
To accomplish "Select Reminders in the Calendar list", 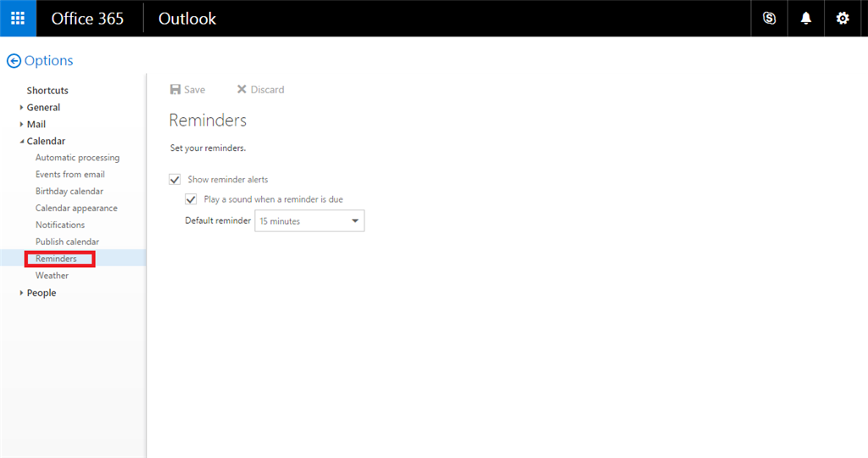I will (56, 259).
